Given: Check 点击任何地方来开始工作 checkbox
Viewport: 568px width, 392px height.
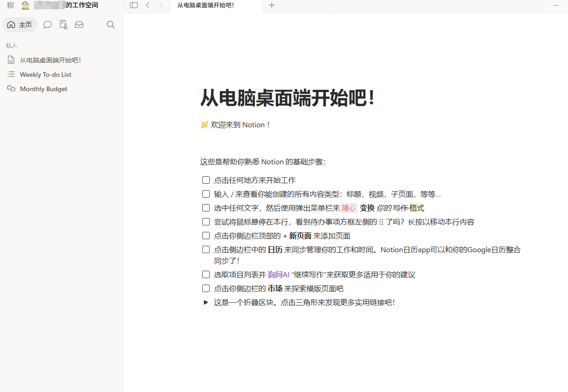Looking at the screenshot, I should click(206, 180).
